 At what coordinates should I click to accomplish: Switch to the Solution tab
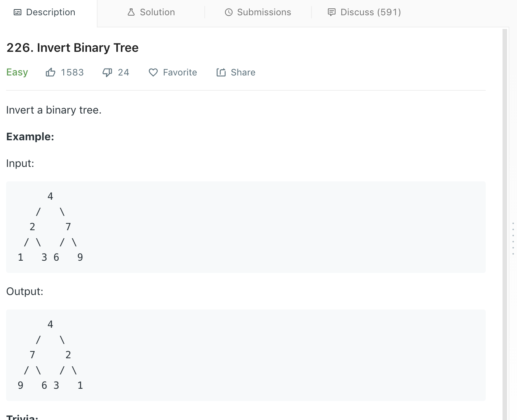tap(151, 12)
